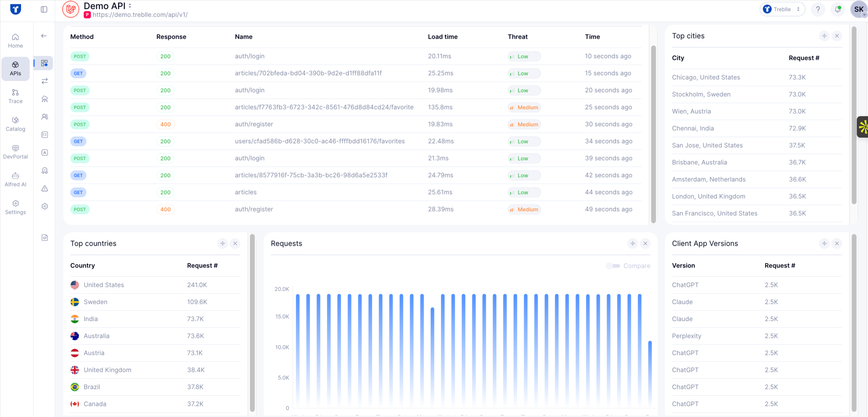The width and height of the screenshot is (868, 417).
Task: Open the help question mark icon
Action: (x=818, y=9)
